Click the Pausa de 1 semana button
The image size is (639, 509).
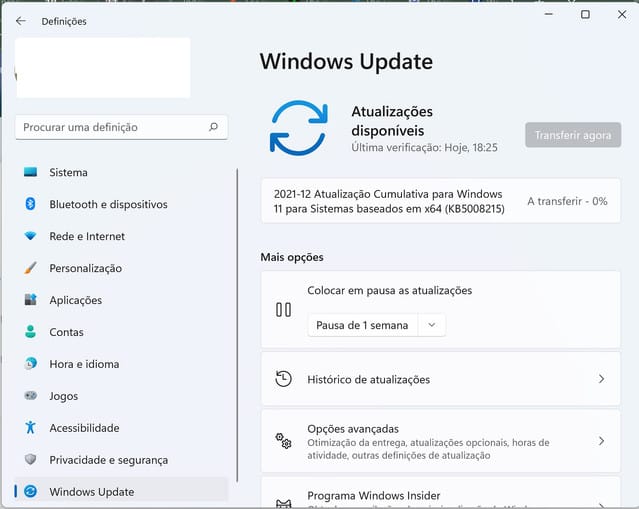click(x=362, y=325)
